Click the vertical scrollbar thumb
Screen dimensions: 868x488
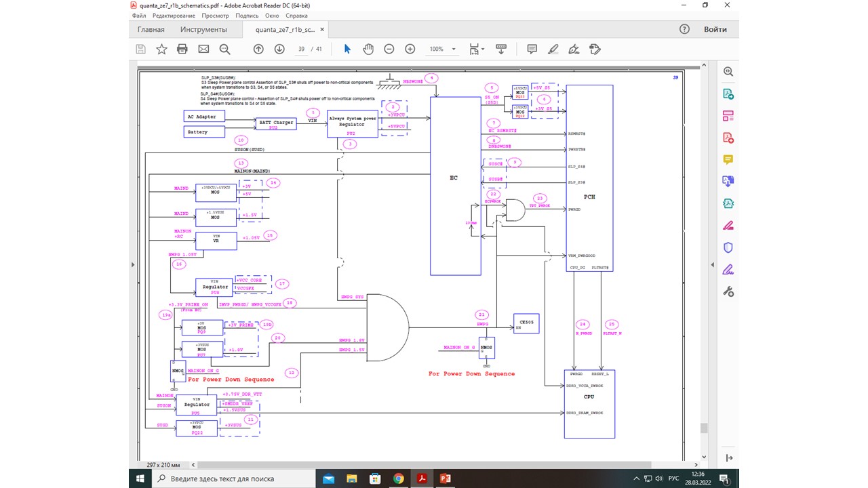704,428
